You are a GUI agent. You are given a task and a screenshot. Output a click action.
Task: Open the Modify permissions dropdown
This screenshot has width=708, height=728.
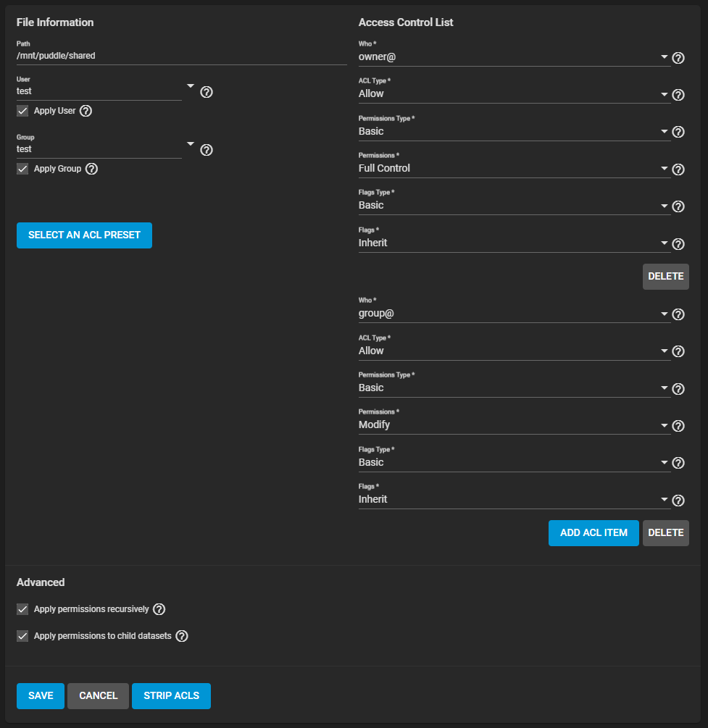pos(515,424)
